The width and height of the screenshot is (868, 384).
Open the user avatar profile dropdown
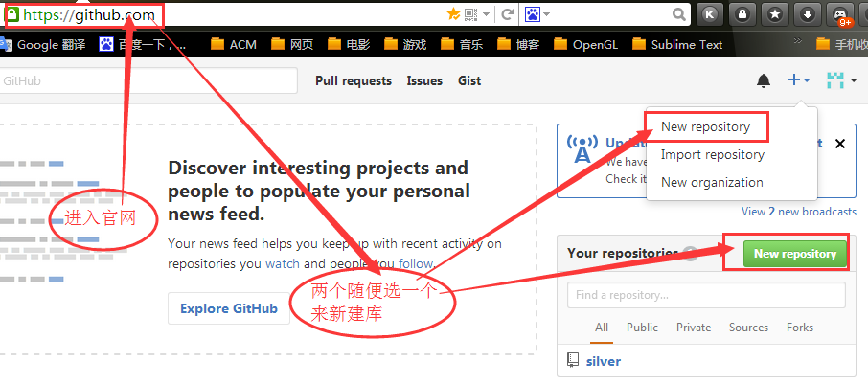(841, 80)
